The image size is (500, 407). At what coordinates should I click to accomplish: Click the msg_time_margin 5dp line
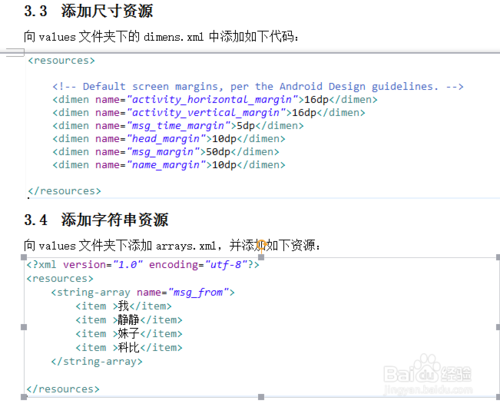tap(178, 126)
